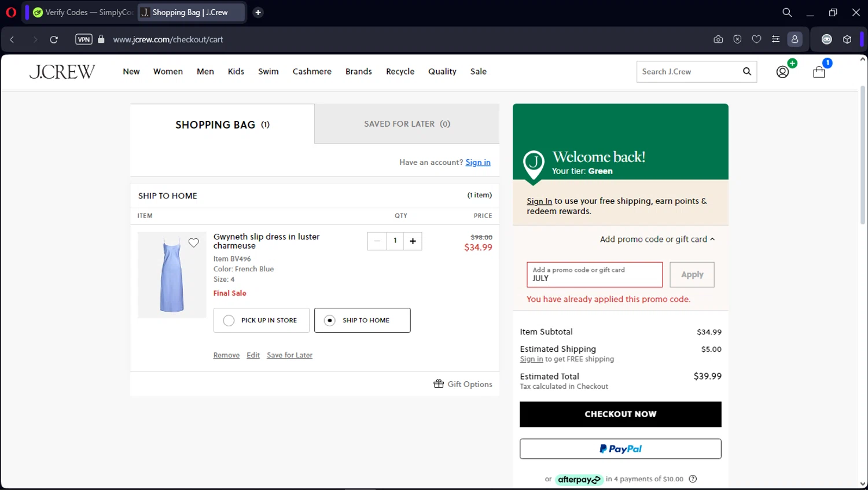
Task: Submit search with magnifier icon
Action: pyautogui.click(x=747, y=72)
